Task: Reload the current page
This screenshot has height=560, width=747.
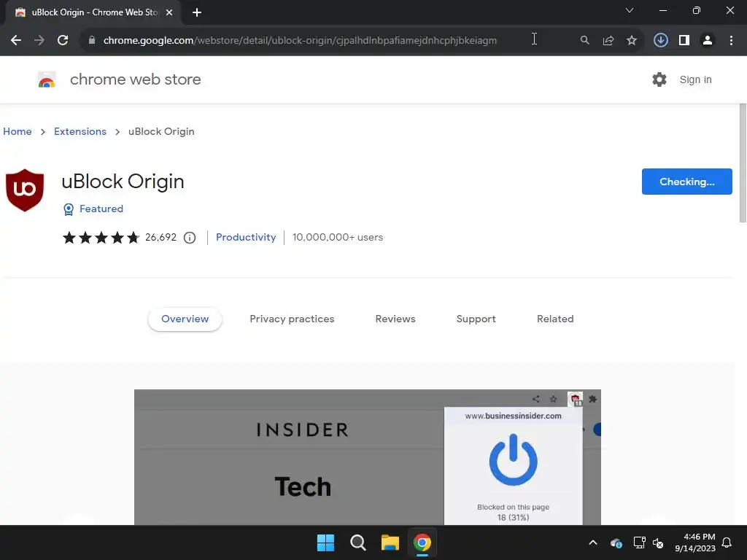Action: pyautogui.click(x=63, y=41)
